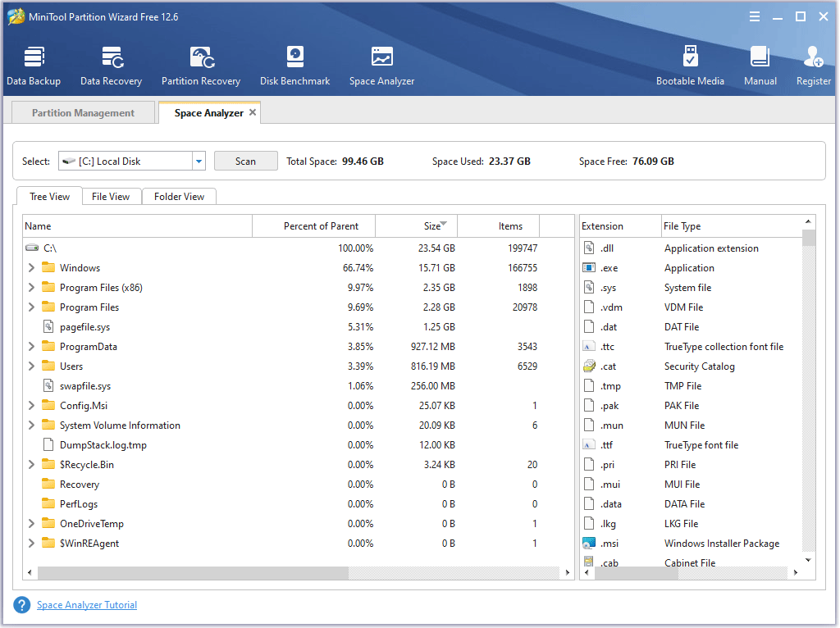Click the .cat Security Catalog icon
This screenshot has height=628, width=840.
point(589,366)
